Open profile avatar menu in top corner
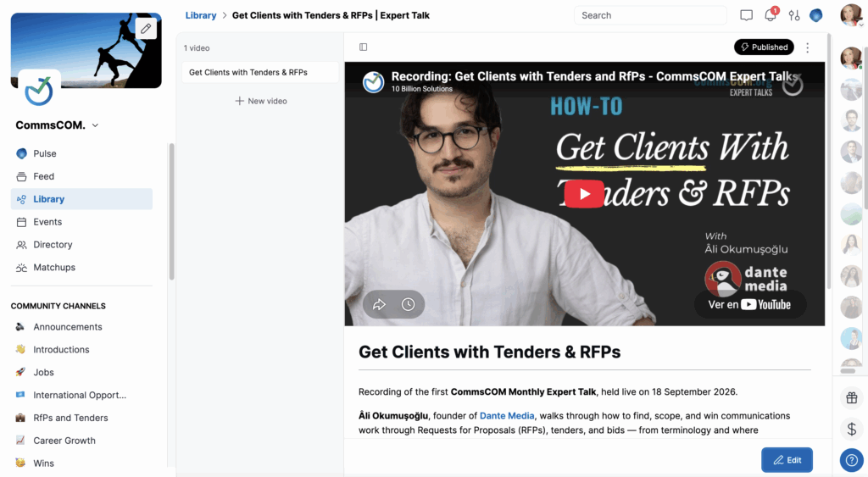The image size is (868, 477). 851,15
